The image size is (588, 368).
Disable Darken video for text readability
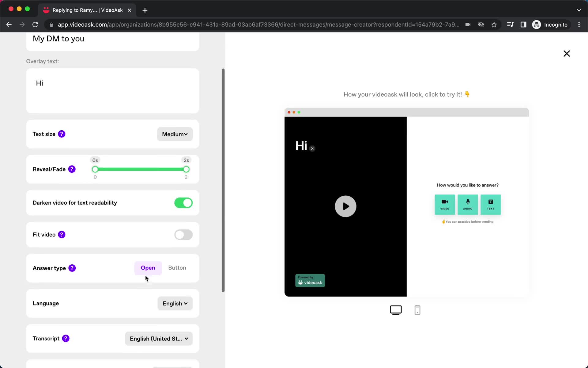pyautogui.click(x=183, y=203)
